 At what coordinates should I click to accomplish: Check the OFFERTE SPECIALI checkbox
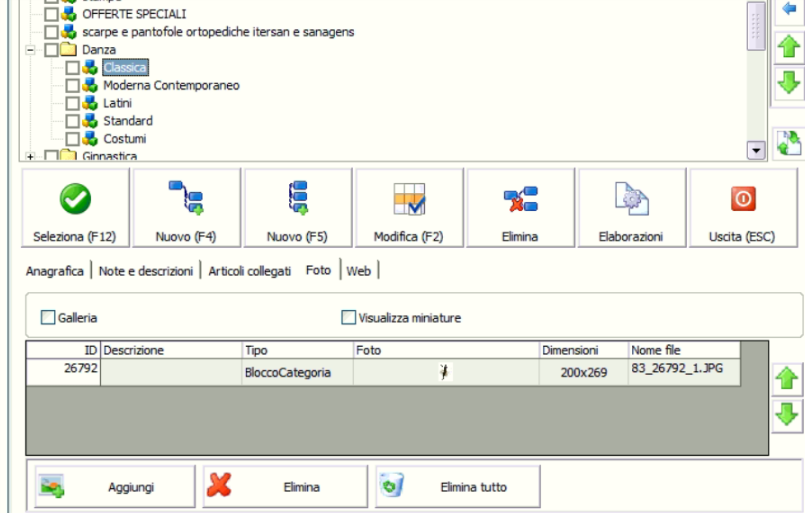click(x=51, y=14)
